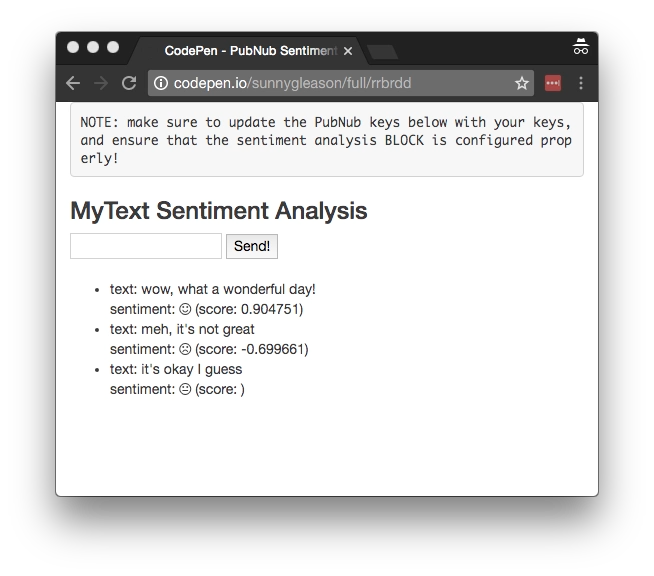Viewport: 654px width, 576px height.
Task: Open the site information icon
Action: click(161, 83)
